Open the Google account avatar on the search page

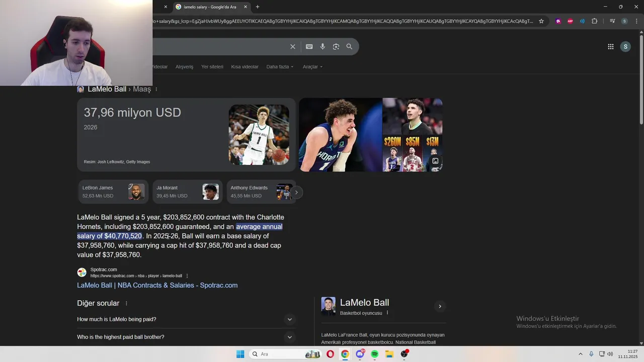pyautogui.click(x=625, y=47)
